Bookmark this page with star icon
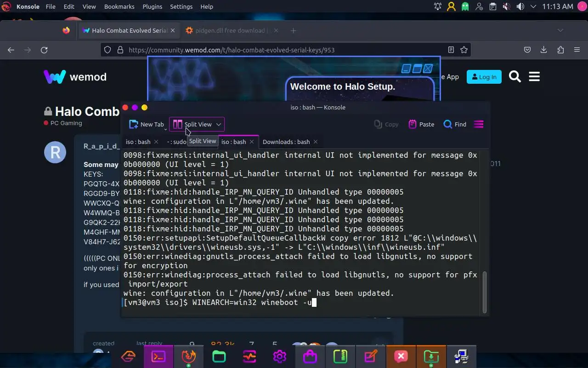The width and height of the screenshot is (588, 368). click(x=464, y=50)
